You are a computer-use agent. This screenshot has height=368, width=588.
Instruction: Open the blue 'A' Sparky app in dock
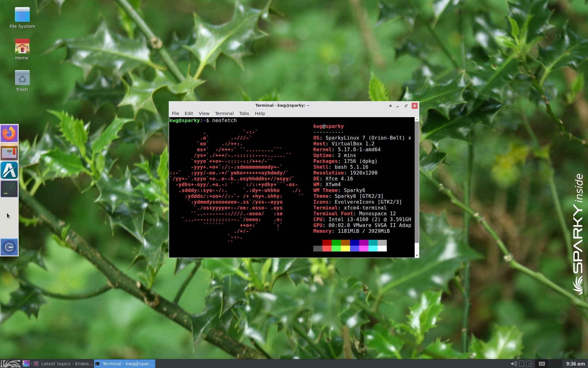click(9, 170)
